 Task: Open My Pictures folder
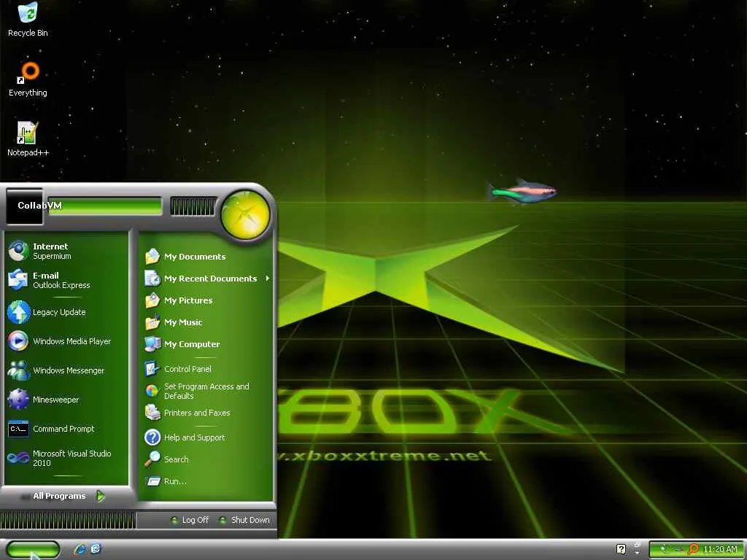pos(207,300)
